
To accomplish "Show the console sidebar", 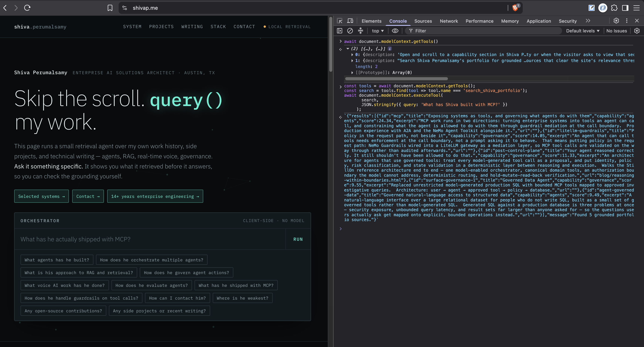I will (340, 31).
